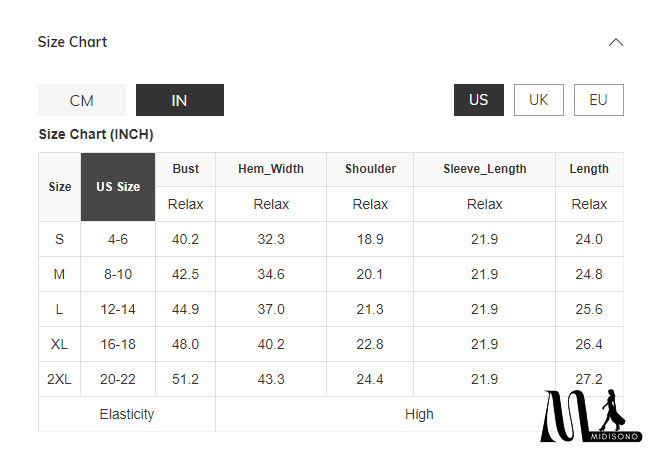Image resolution: width=656 pixels, height=455 pixels.
Task: Click the Hem_Width column header
Action: 271,169
